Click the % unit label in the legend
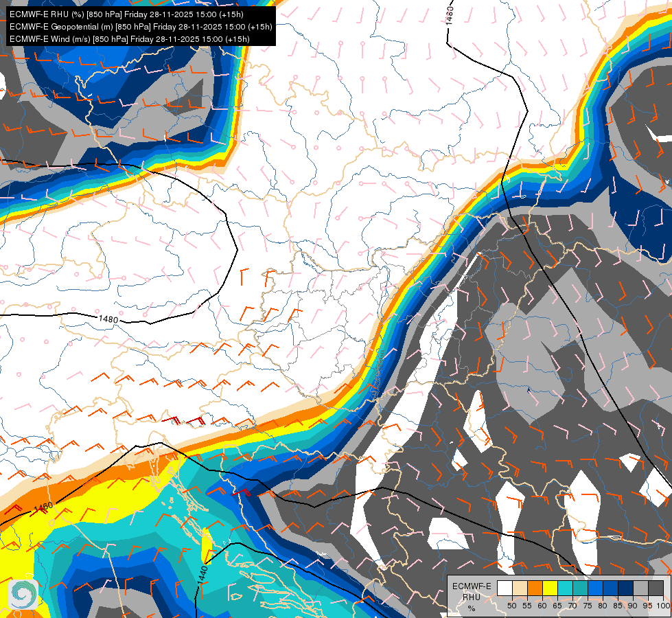 tap(472, 608)
